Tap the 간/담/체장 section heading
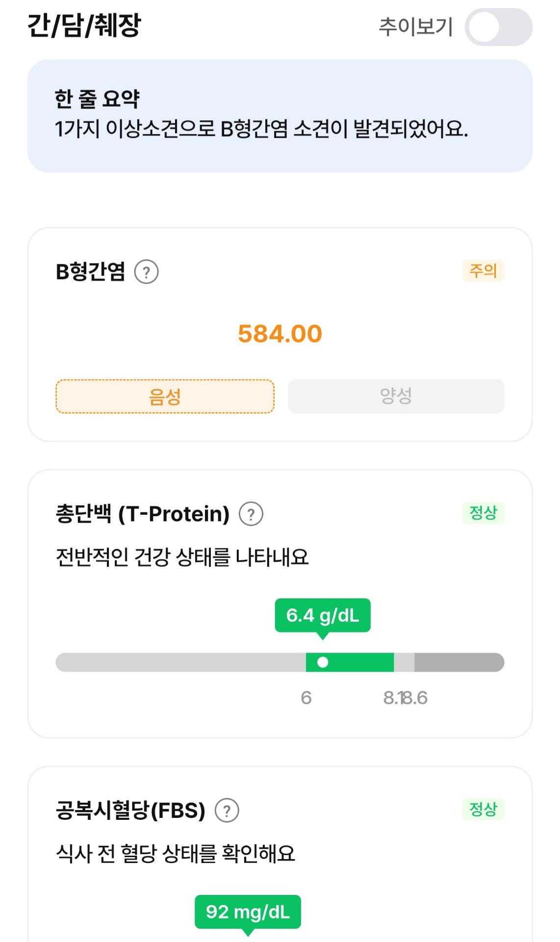This screenshot has width=560, height=942. point(84,26)
